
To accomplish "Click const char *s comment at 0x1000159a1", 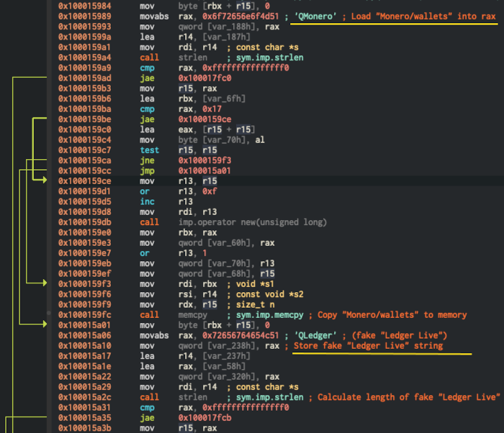I will click(267, 47).
